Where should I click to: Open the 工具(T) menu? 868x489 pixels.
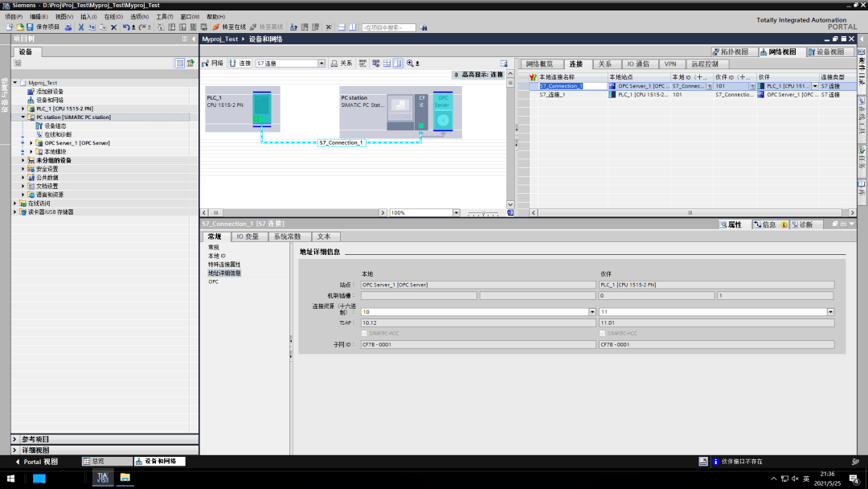click(165, 17)
